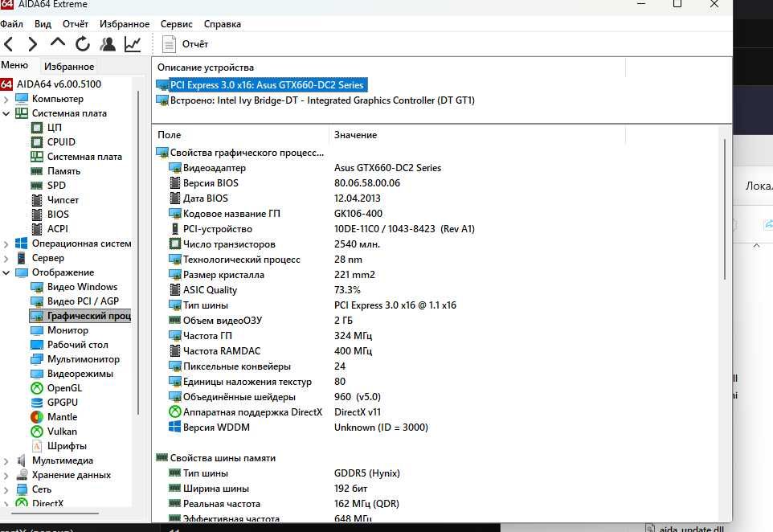Open the BIOS tree item icon
The height and width of the screenshot is (532, 773).
pyautogui.click(x=37, y=215)
